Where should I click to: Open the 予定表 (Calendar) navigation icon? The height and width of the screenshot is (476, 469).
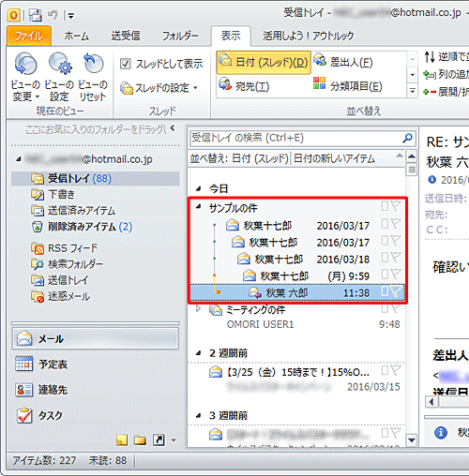[x=24, y=364]
